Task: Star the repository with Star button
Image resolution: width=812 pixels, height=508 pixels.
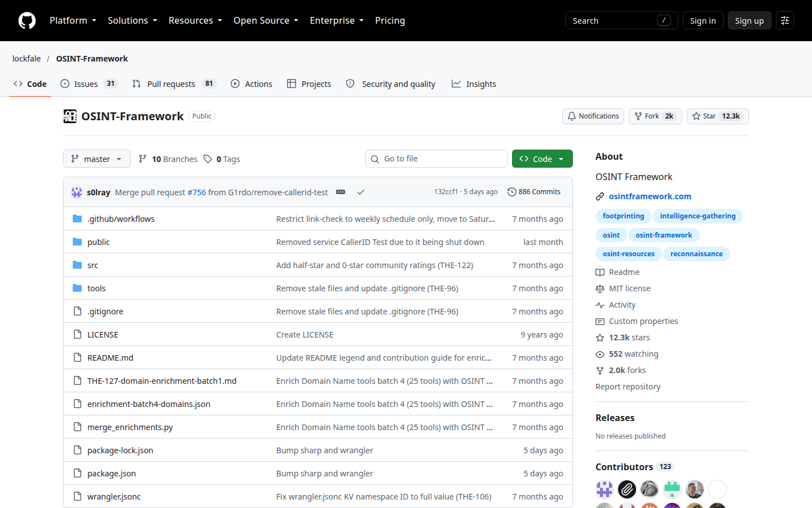Action: [718, 116]
